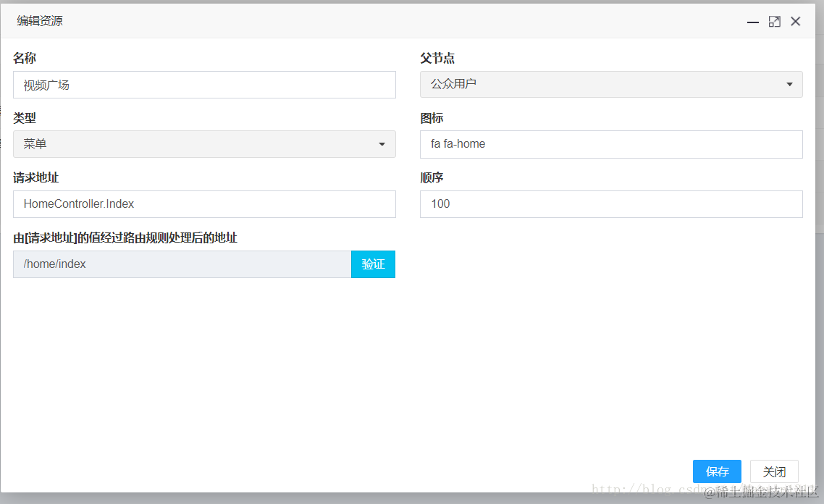
Task: Click the 请求地址 field with HomeController.Index
Action: tap(204, 204)
